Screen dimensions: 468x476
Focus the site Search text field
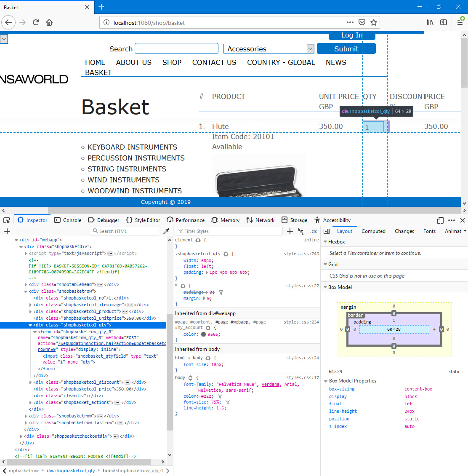[x=176, y=48]
